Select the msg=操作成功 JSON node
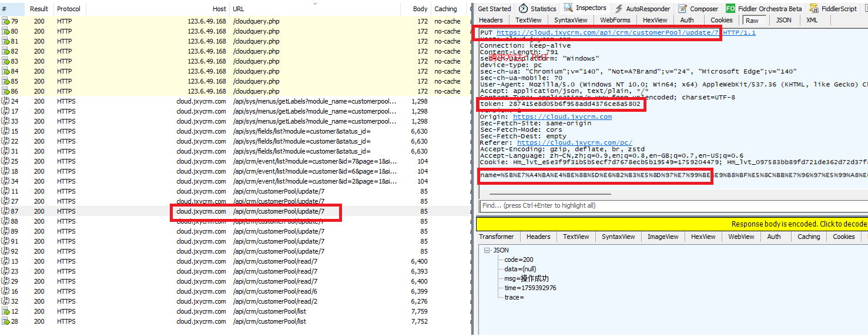Viewport: 868px width, 336px height. (x=526, y=278)
